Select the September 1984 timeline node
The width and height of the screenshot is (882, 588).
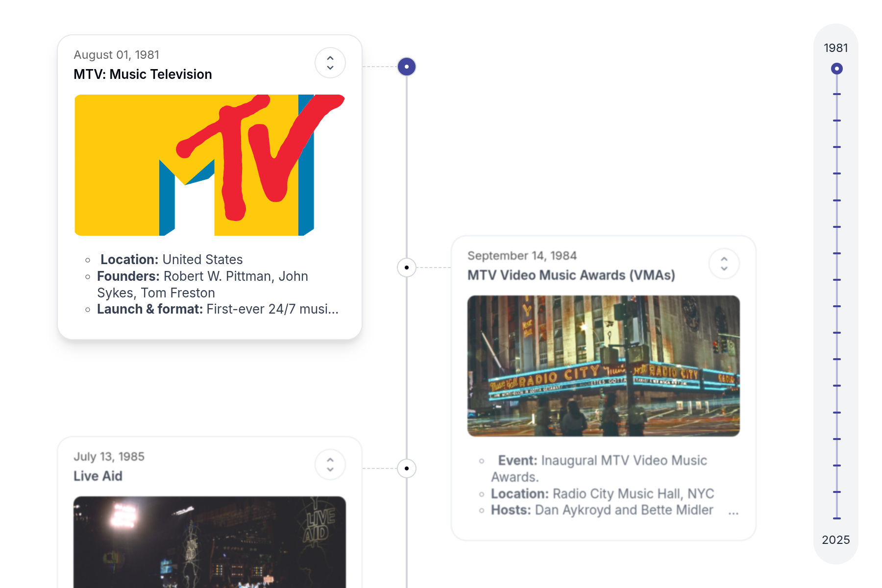tap(407, 268)
